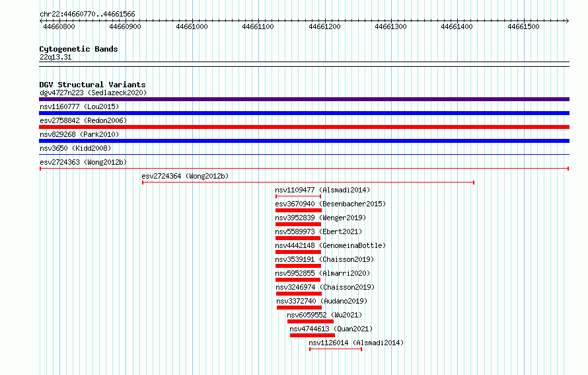Click the esv2724364 (Wong2012b) label

[185, 176]
